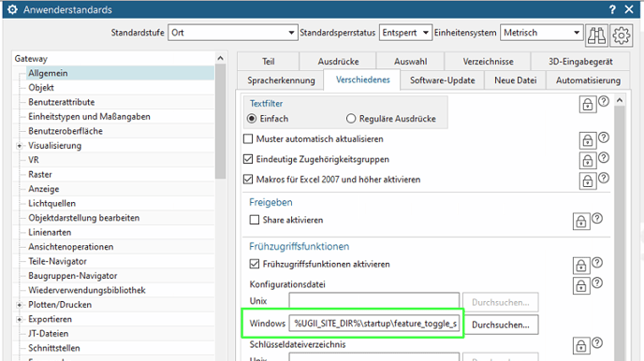Select the Reguläre Ausdrücke radio button
The image size is (644, 361).
click(x=351, y=119)
